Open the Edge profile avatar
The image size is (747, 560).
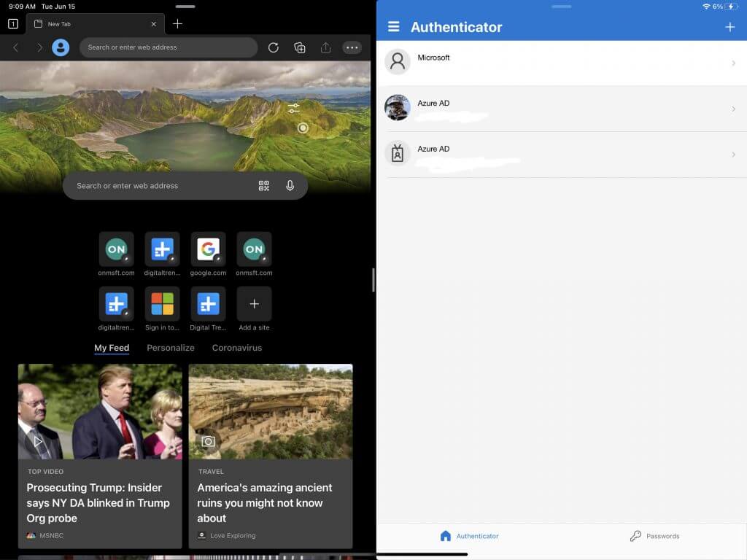[61, 47]
